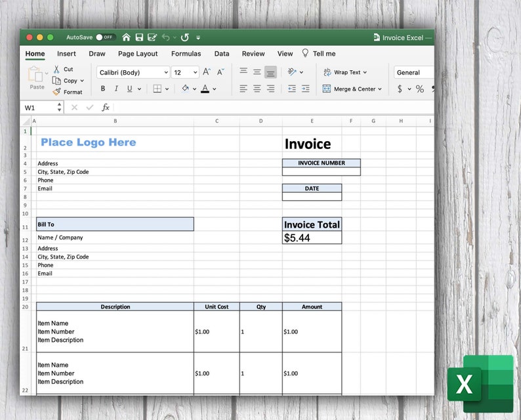Expand the font color palette arrow
The height and width of the screenshot is (420, 521).
click(x=215, y=89)
